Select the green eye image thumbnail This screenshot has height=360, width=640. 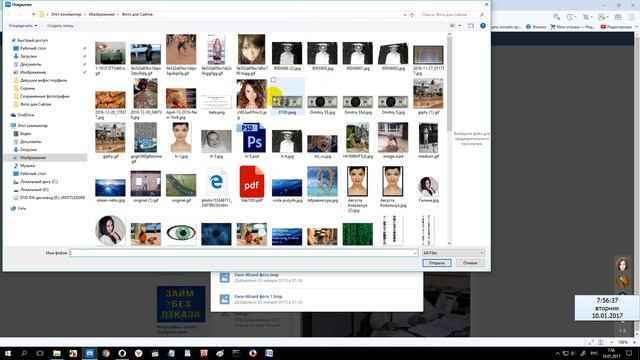pos(181,233)
